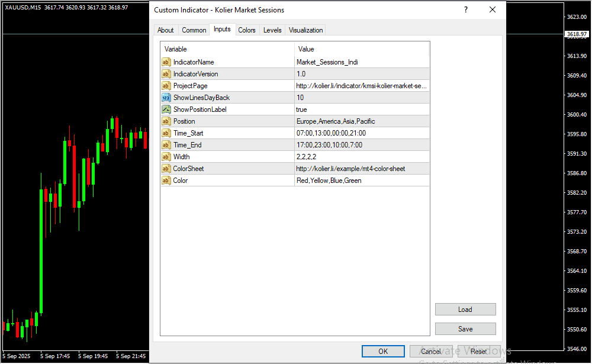Click the ProjectPage string icon
The height and width of the screenshot is (364, 592).
pyautogui.click(x=166, y=86)
